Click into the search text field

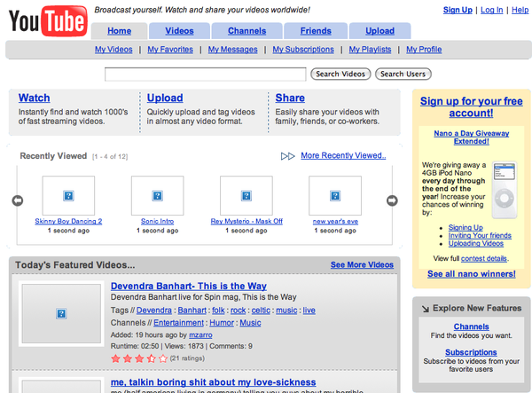pyautogui.click(x=206, y=75)
